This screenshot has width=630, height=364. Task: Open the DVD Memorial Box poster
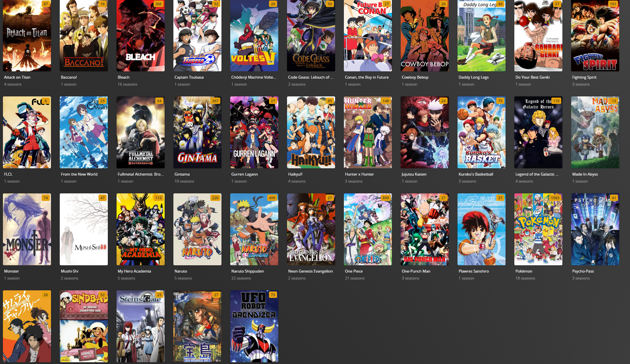point(197,326)
